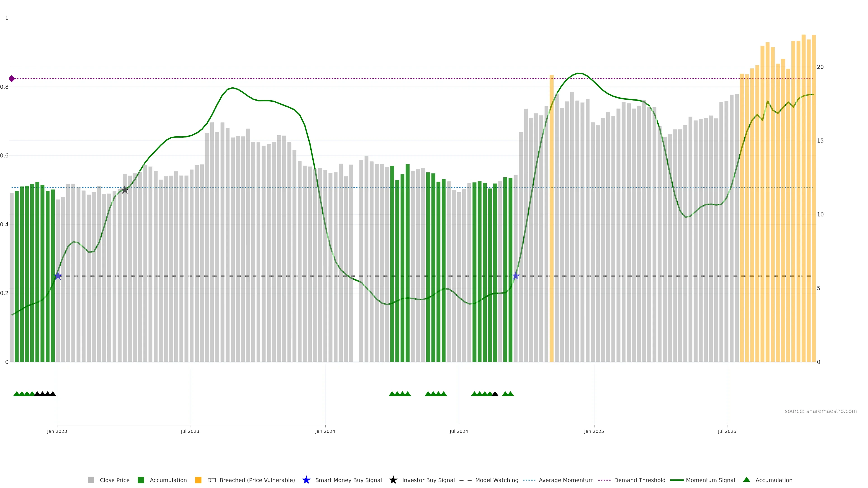868x488 pixels.
Task: Click the blue Smart Money star near Jan 2023
Action: (58, 276)
